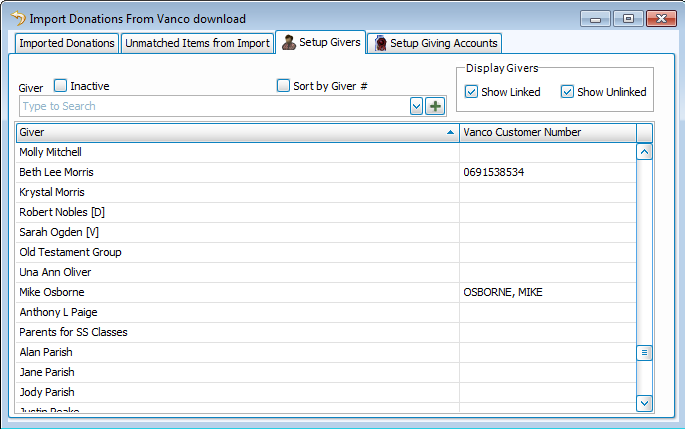Click the column chooser icon above scrollbar
Image resolution: width=685 pixels, height=429 pixels.
tap(644, 132)
